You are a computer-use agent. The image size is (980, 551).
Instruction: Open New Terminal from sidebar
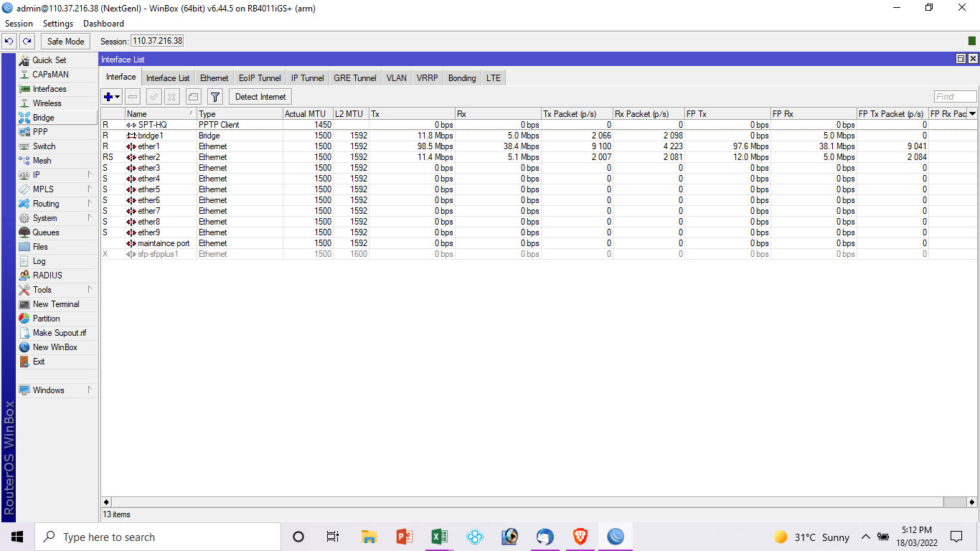coord(55,304)
